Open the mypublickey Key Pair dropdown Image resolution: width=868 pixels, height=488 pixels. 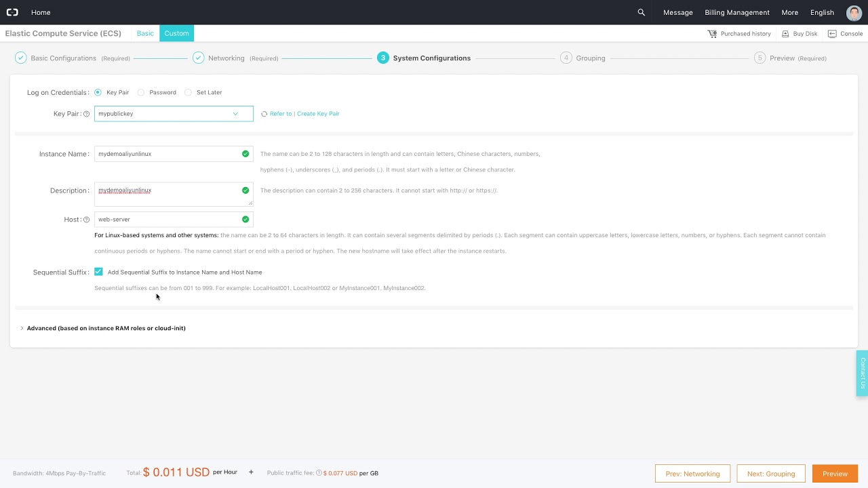(x=174, y=114)
